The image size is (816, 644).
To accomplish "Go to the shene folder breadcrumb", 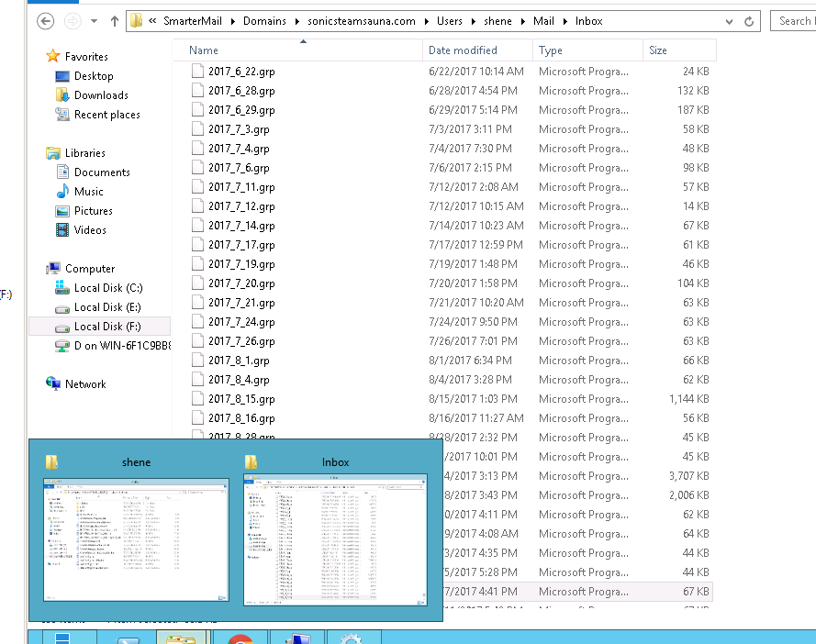I will tap(497, 21).
